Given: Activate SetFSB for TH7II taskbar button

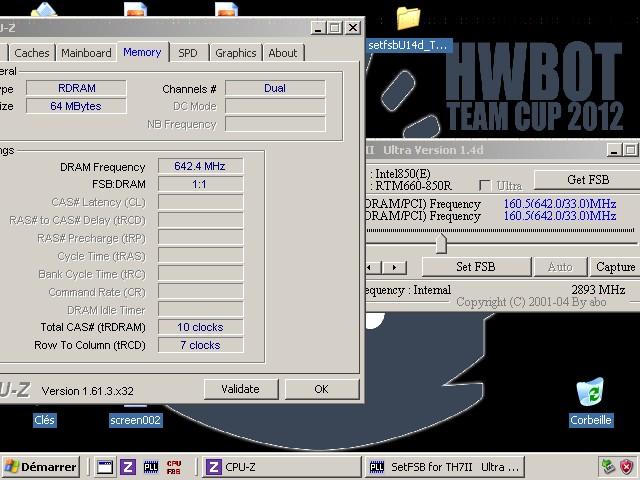Looking at the screenshot, I should pyautogui.click(x=444, y=467).
